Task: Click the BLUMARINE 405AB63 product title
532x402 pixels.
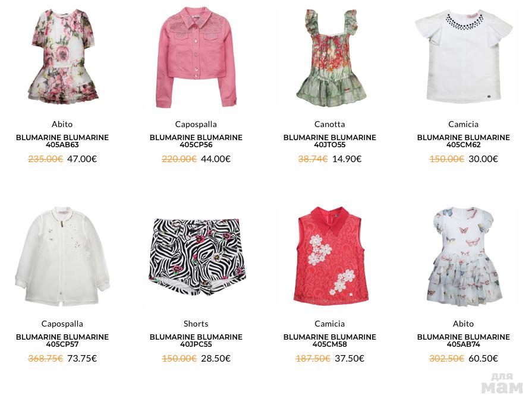Action: click(62, 141)
